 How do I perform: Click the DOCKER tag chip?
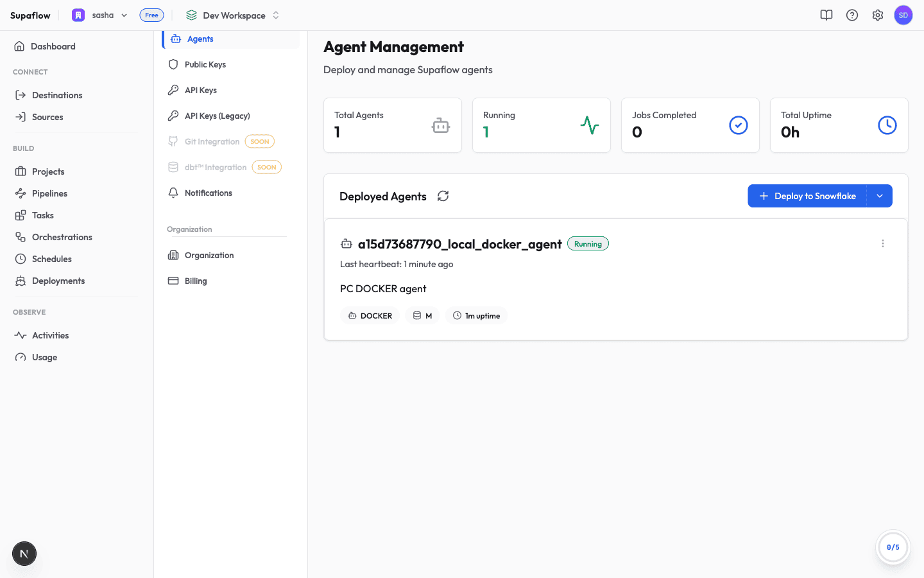[370, 315]
